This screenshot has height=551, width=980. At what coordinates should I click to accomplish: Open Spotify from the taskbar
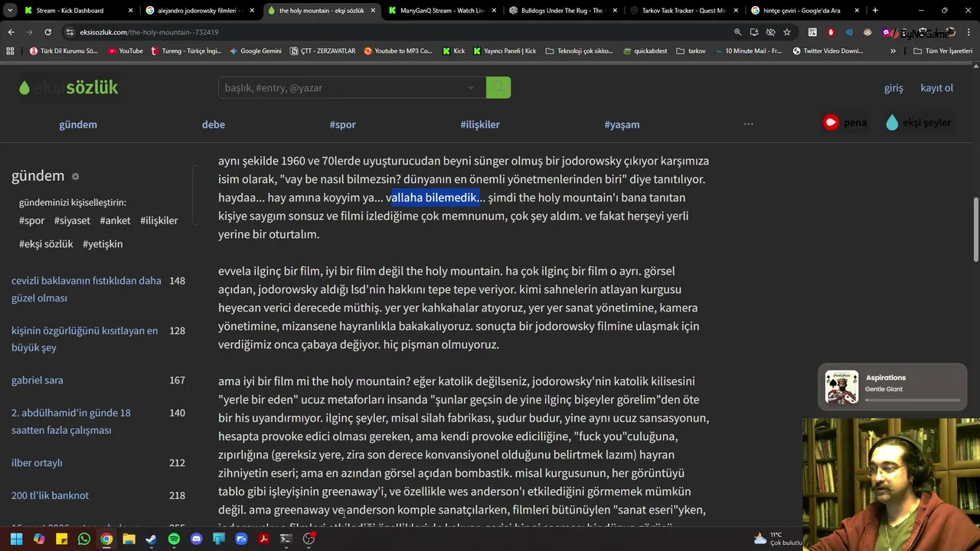point(174,539)
